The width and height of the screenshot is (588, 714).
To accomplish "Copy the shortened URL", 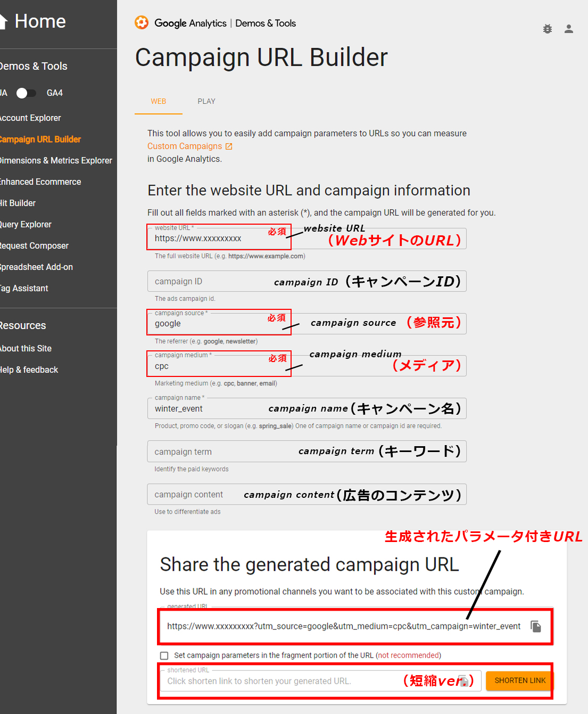I will click(463, 681).
